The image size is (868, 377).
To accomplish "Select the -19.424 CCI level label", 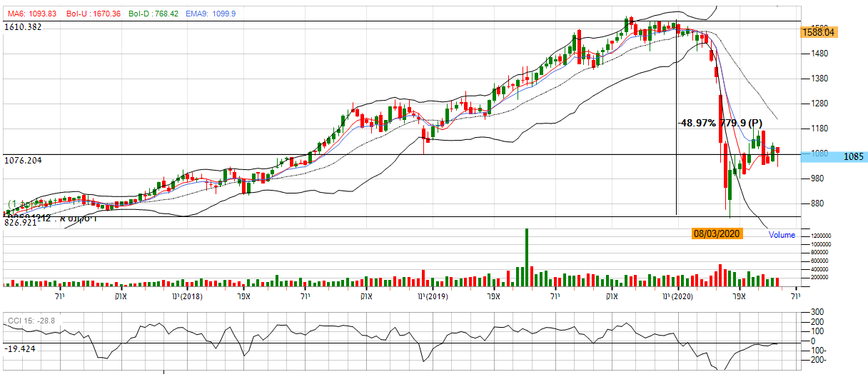I will 19,349.
